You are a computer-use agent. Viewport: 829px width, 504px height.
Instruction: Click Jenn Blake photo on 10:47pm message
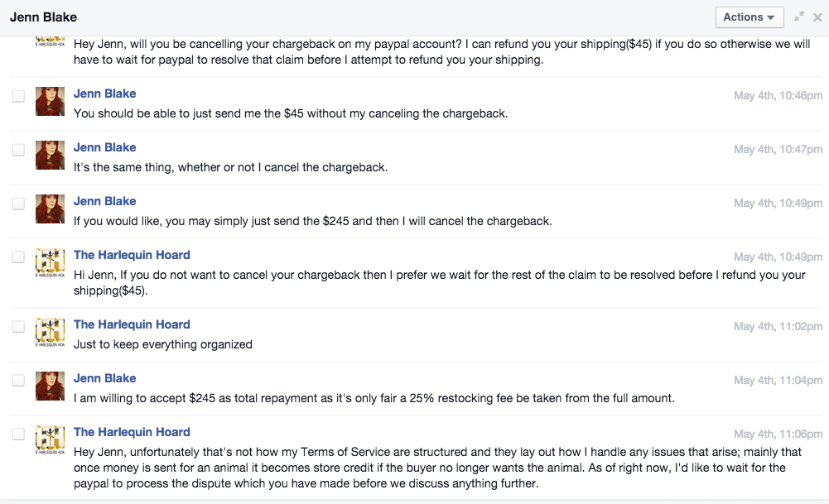click(x=51, y=156)
